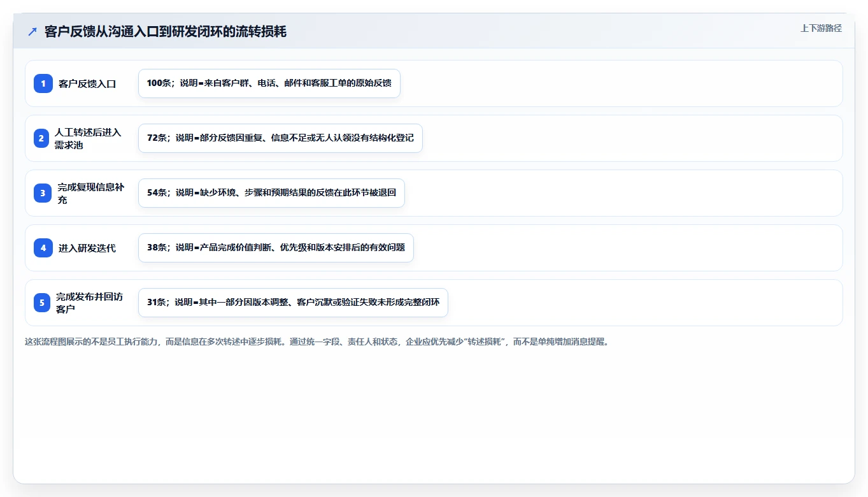Select the 人工转述后进入需求池 step label
868x497 pixels.
(x=88, y=138)
